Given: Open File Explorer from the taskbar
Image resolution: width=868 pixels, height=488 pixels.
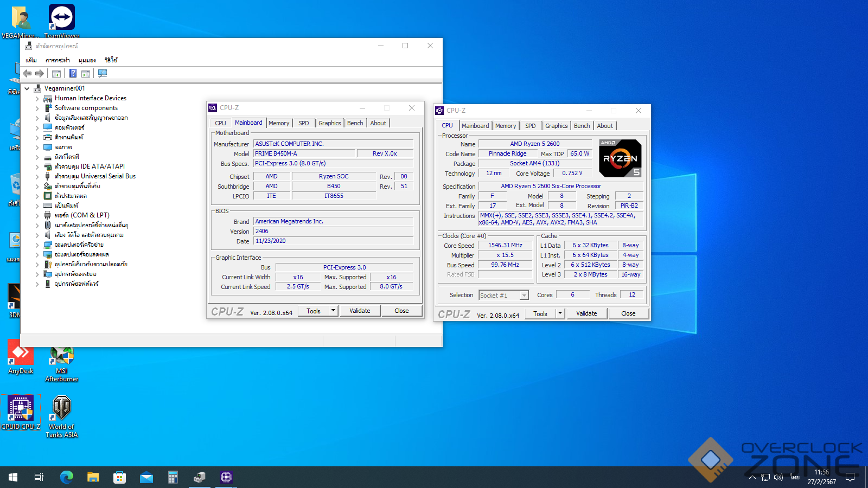Looking at the screenshot, I should (x=93, y=477).
